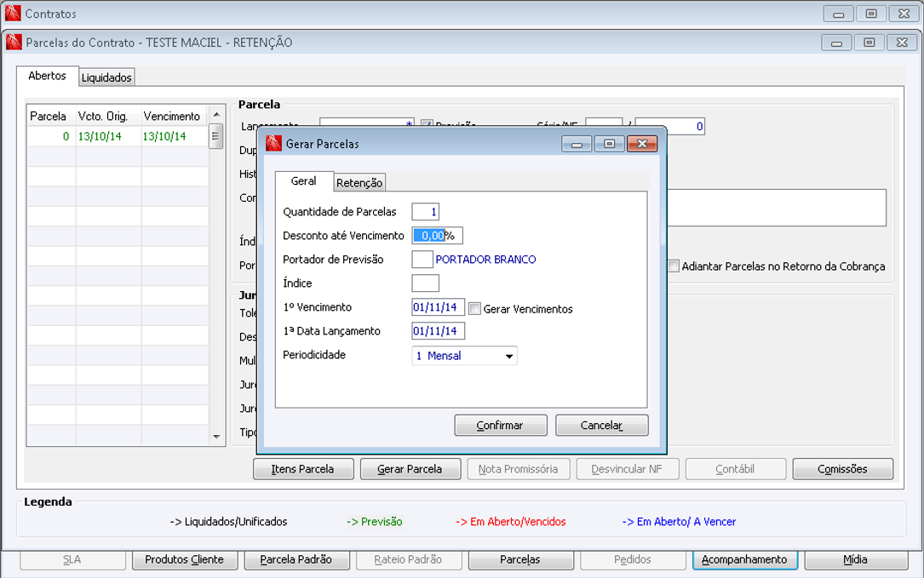
Task: Maximize the Contratos window
Action: (871, 14)
